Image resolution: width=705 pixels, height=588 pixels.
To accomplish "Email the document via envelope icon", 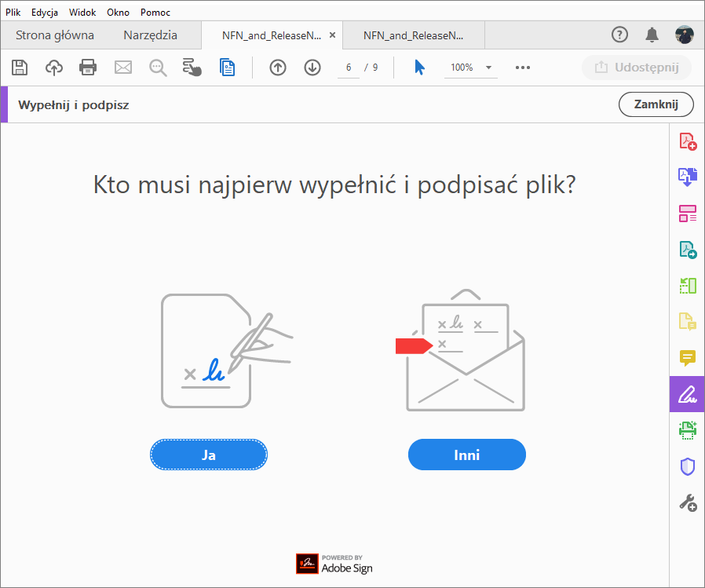I will tap(122, 68).
